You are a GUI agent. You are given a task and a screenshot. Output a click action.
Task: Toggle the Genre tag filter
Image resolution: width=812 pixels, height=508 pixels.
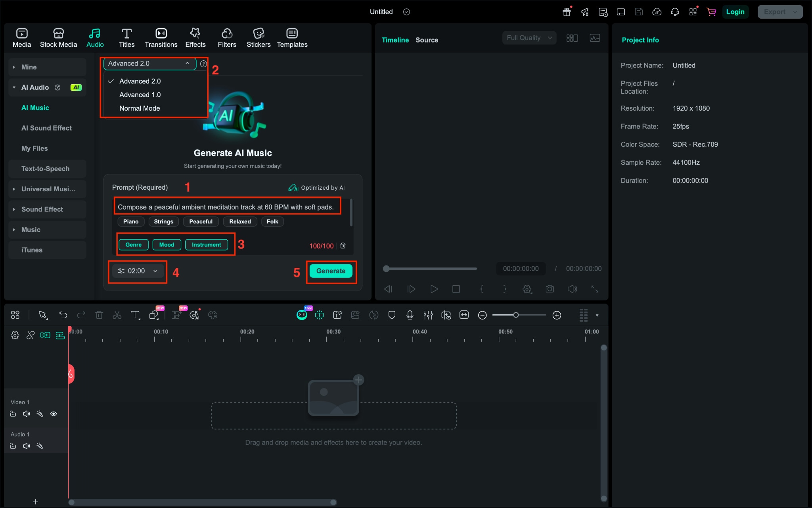pyautogui.click(x=134, y=244)
